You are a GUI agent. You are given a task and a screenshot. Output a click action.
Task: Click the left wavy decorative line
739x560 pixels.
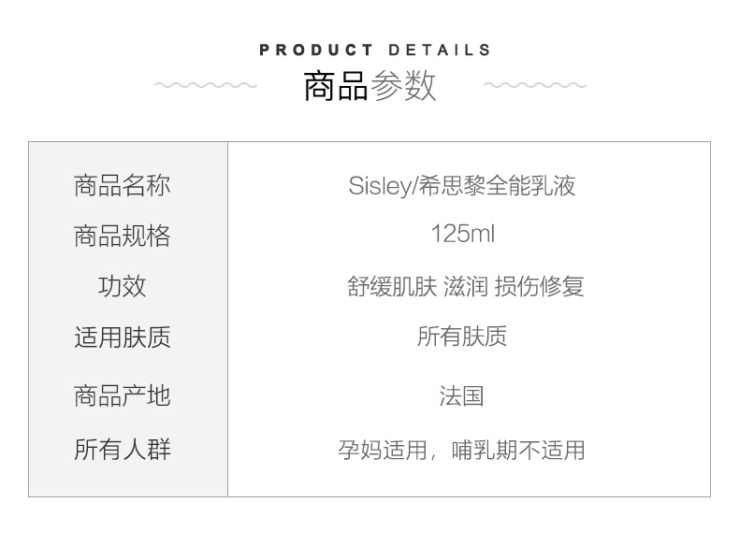tap(205, 86)
